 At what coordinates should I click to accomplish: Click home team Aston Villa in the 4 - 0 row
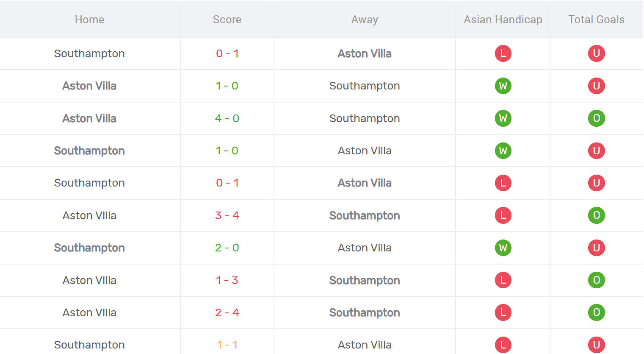click(89, 118)
